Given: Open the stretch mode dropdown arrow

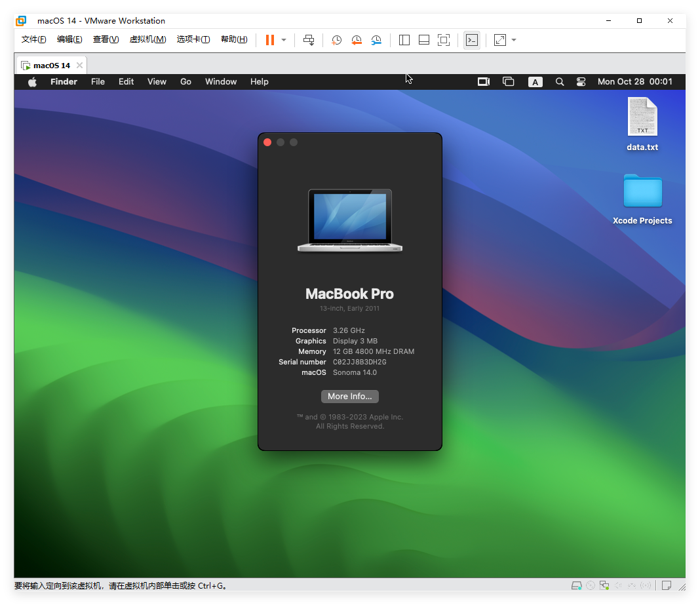Looking at the screenshot, I should click(514, 40).
